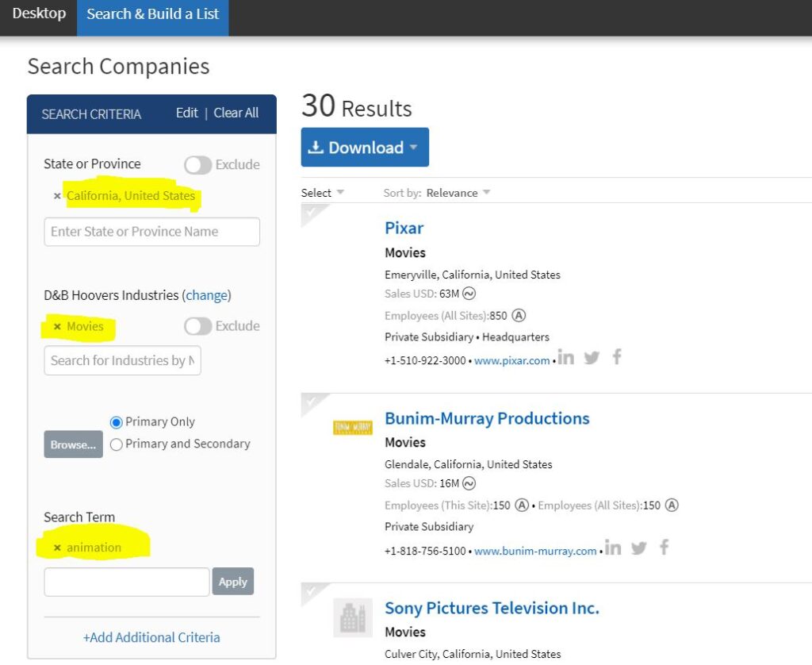Check Sony Pictures Television selection corner
The height and width of the screenshot is (665, 812).
click(312, 592)
